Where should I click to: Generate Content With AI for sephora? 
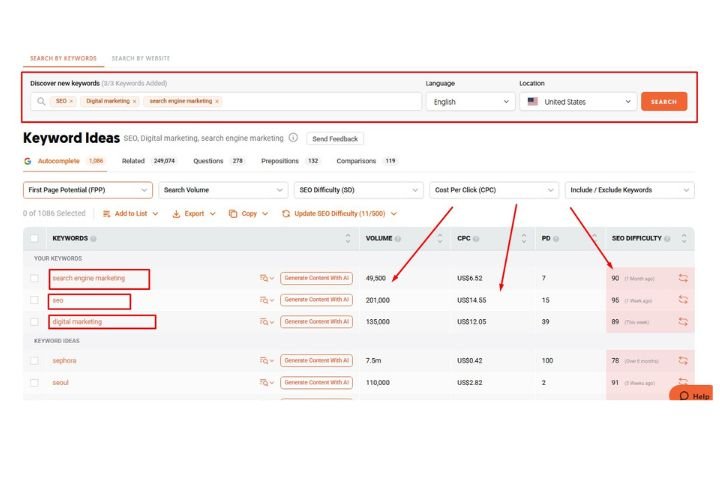point(316,361)
